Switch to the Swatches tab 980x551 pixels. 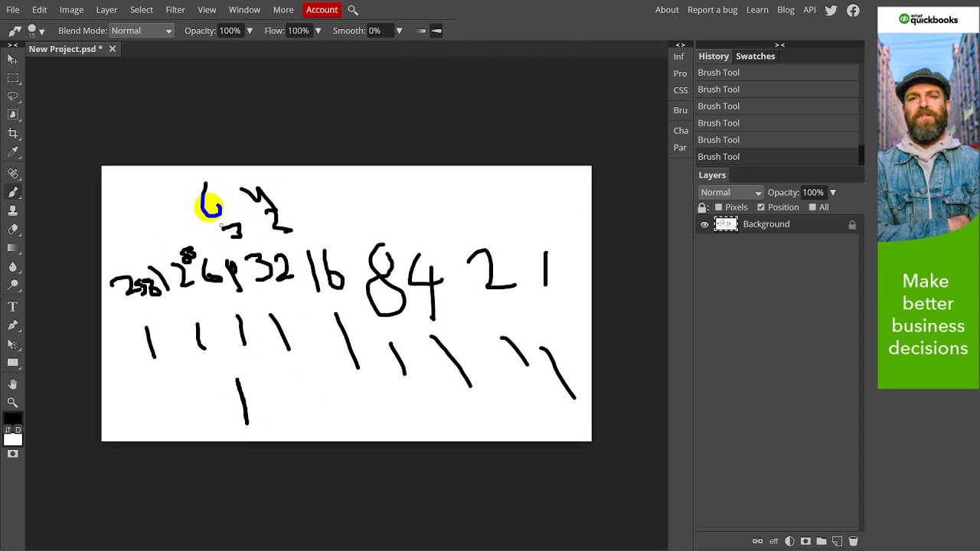[756, 57]
